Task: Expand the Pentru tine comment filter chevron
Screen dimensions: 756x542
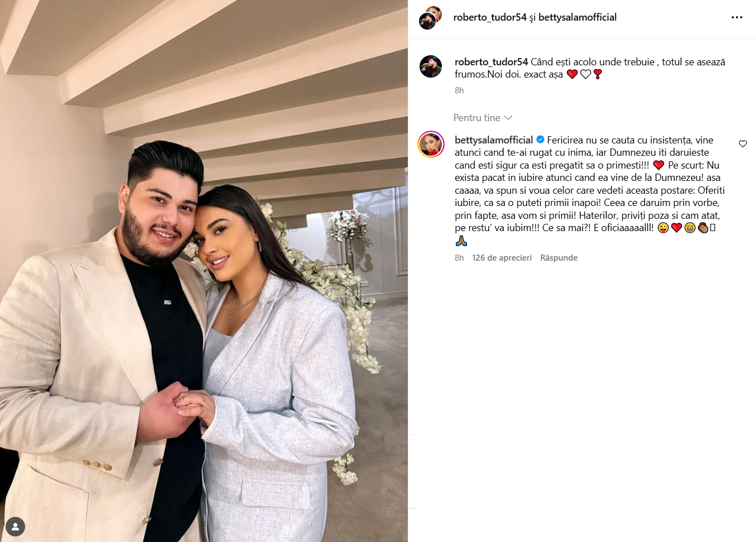Action: point(508,118)
